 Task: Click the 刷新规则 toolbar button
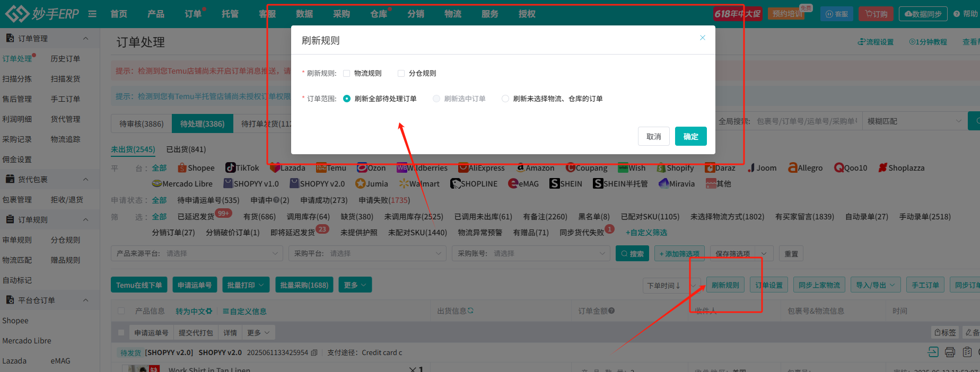pos(725,285)
